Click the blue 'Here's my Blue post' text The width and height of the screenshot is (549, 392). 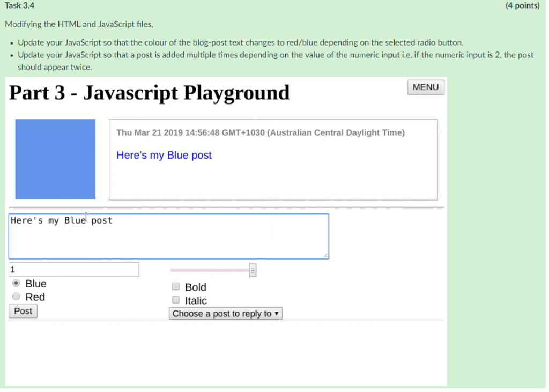point(164,155)
